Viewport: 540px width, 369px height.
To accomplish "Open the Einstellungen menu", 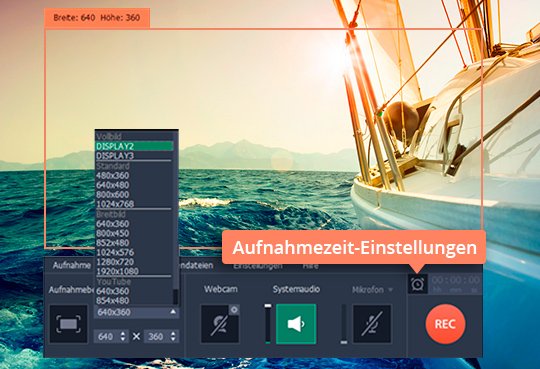I will (x=258, y=266).
